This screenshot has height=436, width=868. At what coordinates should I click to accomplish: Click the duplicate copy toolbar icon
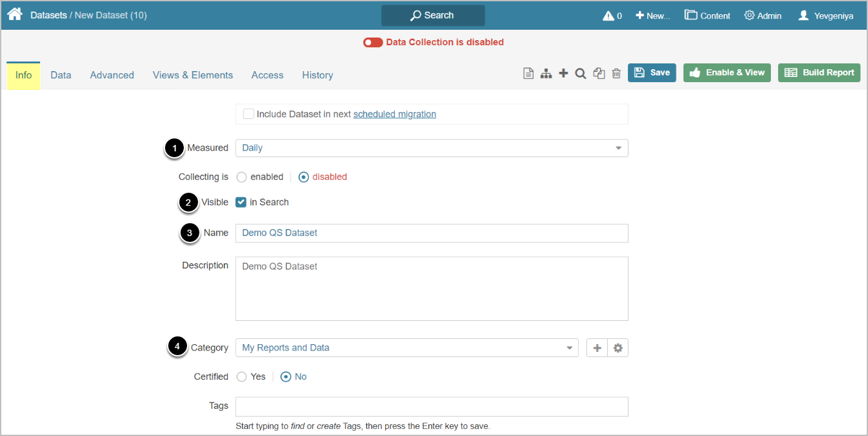[x=599, y=74]
